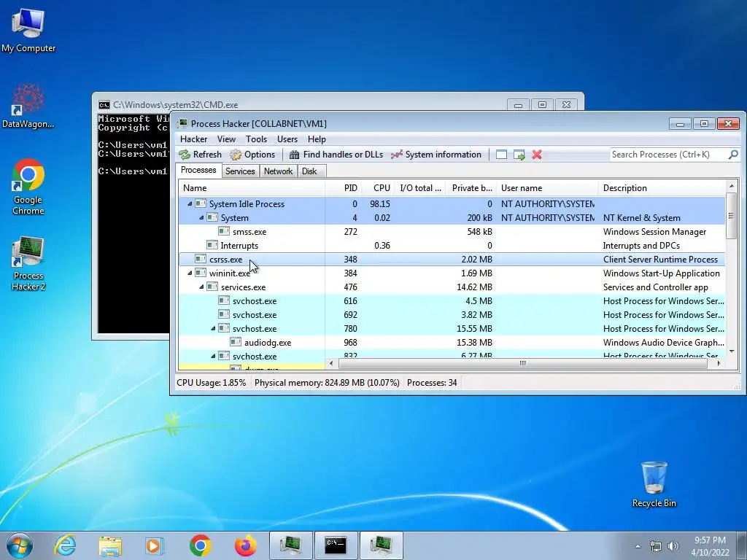
Task: Open Google Chrome desktop shortcut
Action: pyautogui.click(x=28, y=186)
